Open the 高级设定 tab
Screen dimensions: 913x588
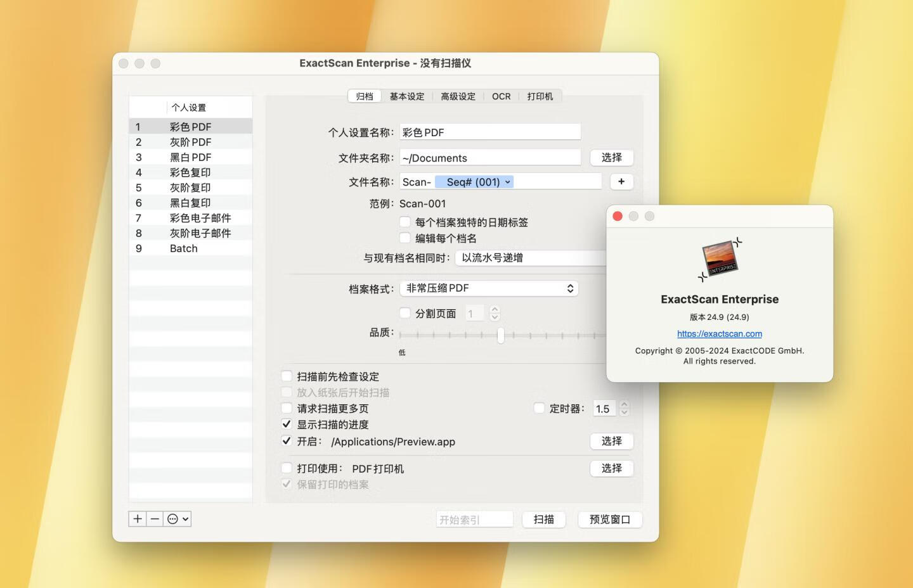pyautogui.click(x=458, y=96)
